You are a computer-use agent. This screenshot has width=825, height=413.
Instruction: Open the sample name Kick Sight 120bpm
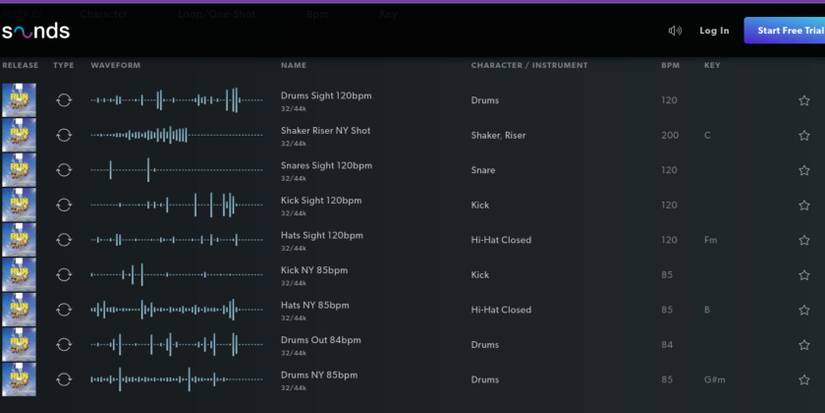pyautogui.click(x=321, y=200)
